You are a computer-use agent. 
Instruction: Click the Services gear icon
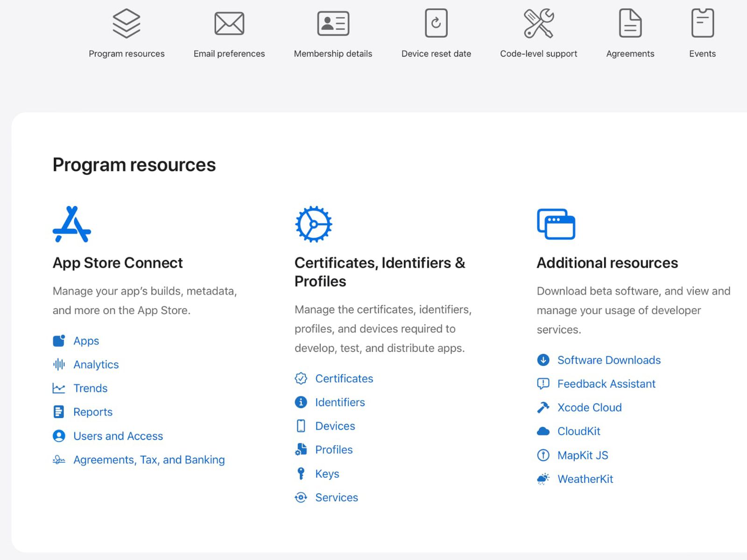[x=301, y=497]
